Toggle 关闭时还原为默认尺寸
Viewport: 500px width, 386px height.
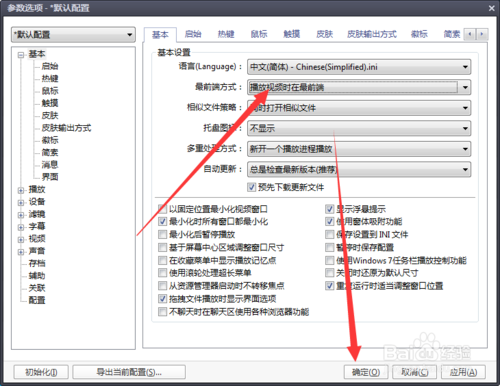[x=329, y=273]
